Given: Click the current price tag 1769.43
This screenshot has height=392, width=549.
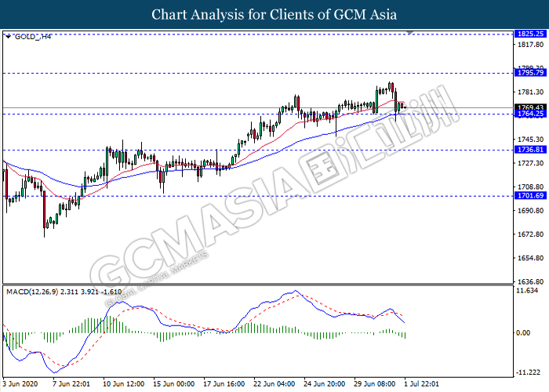Looking at the screenshot, I should pos(530,107).
